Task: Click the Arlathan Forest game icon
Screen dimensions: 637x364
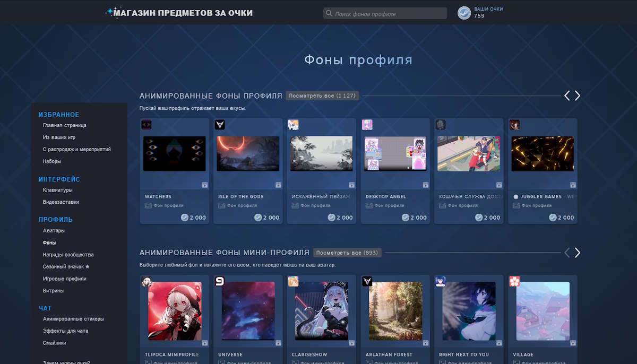Action: point(367,281)
